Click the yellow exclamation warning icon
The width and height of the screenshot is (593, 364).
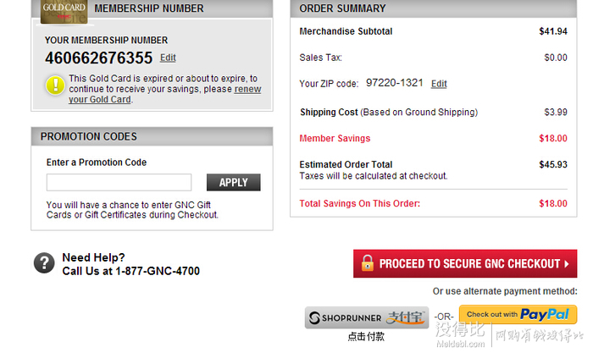coord(56,85)
